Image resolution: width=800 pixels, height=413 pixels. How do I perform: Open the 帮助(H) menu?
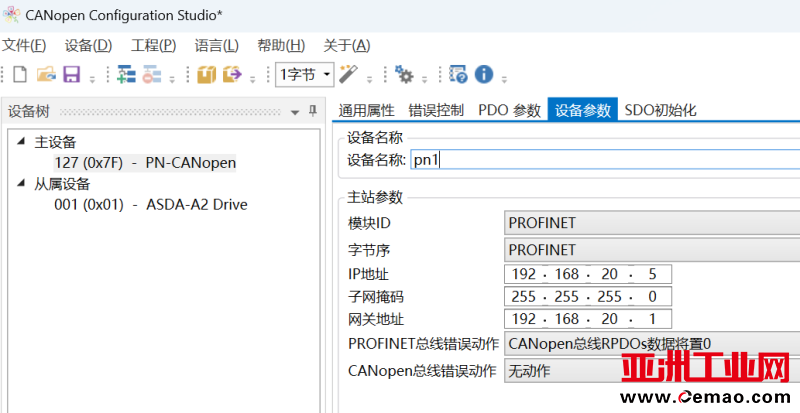tap(281, 46)
